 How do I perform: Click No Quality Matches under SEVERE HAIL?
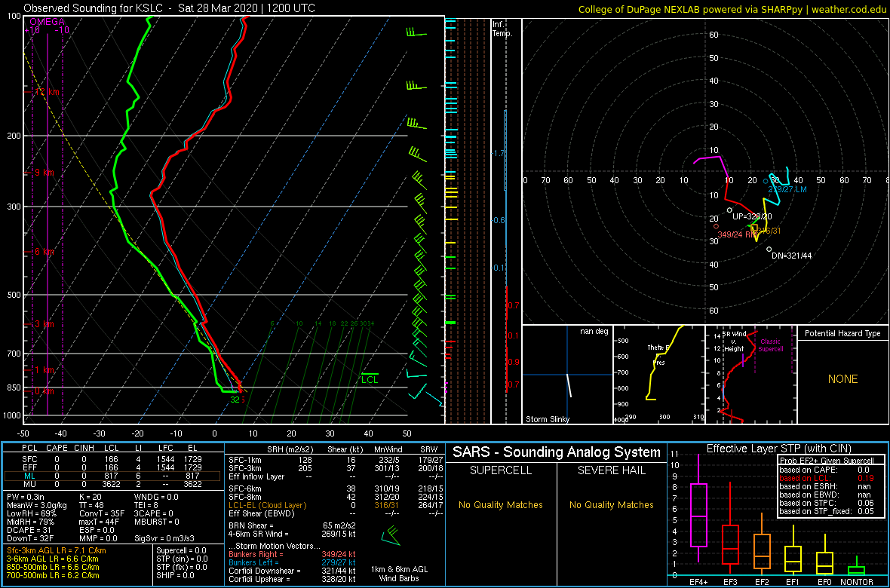pos(611,504)
